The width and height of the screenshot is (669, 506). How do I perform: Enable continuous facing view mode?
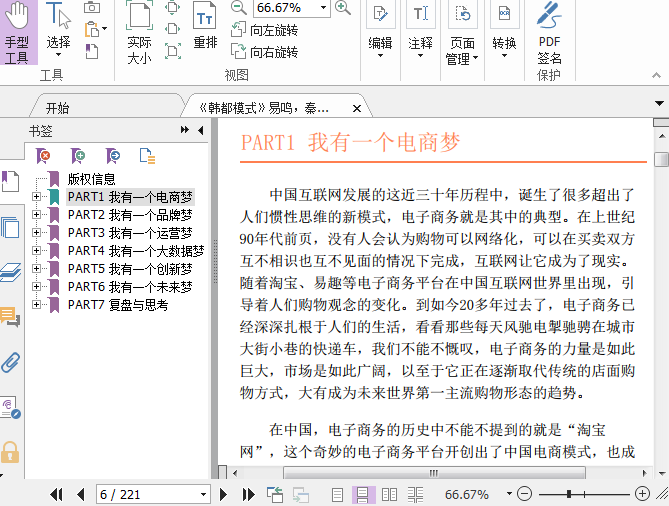[x=415, y=494]
